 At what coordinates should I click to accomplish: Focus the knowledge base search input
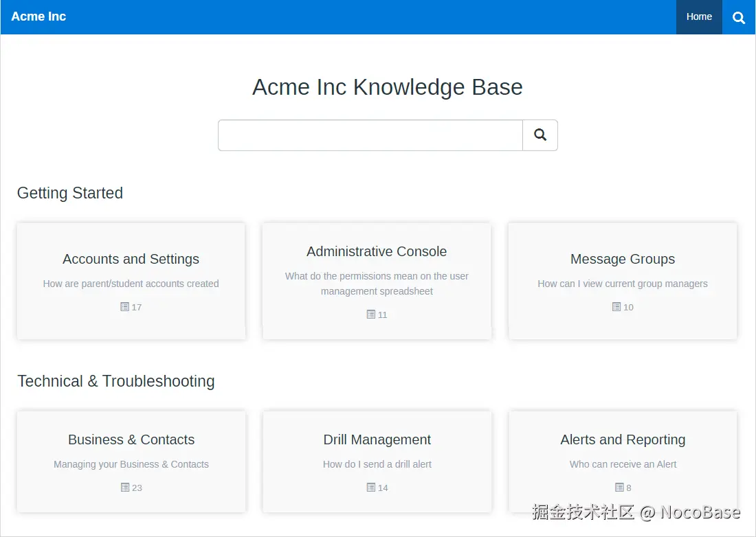(370, 135)
